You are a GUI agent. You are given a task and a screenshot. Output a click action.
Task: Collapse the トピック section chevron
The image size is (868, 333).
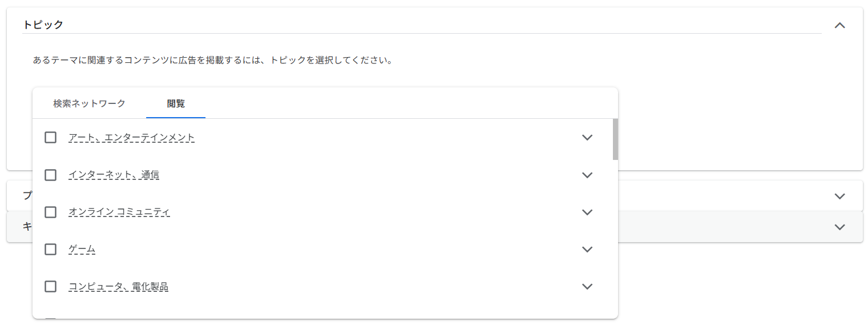(839, 25)
